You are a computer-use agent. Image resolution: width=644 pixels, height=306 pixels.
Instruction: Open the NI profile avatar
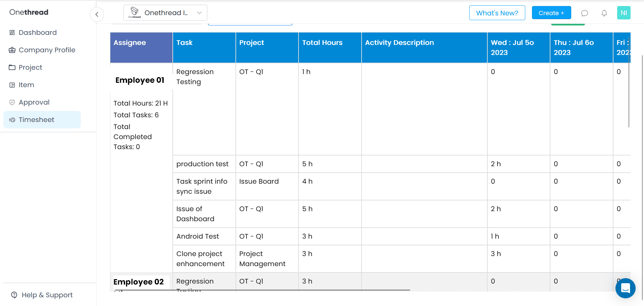(624, 13)
